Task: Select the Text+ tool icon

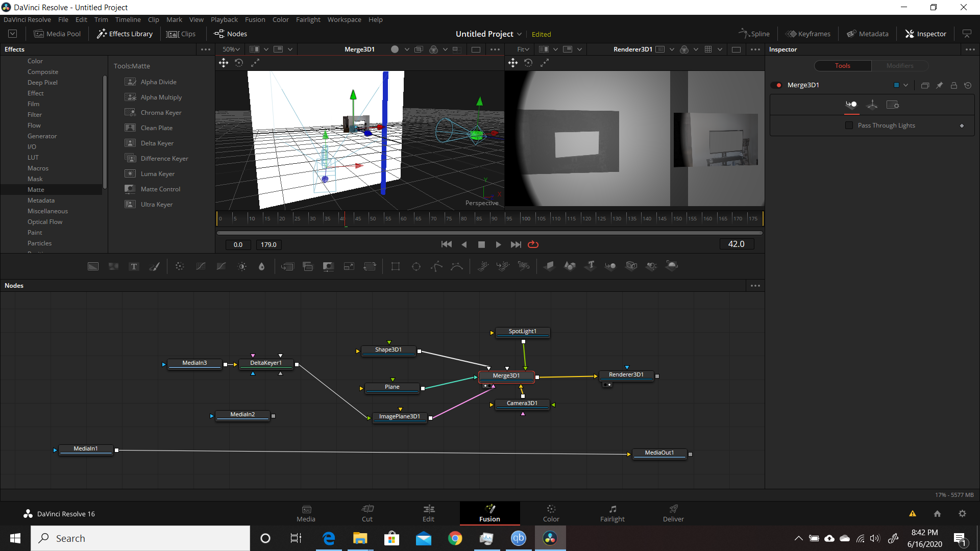Action: click(134, 266)
